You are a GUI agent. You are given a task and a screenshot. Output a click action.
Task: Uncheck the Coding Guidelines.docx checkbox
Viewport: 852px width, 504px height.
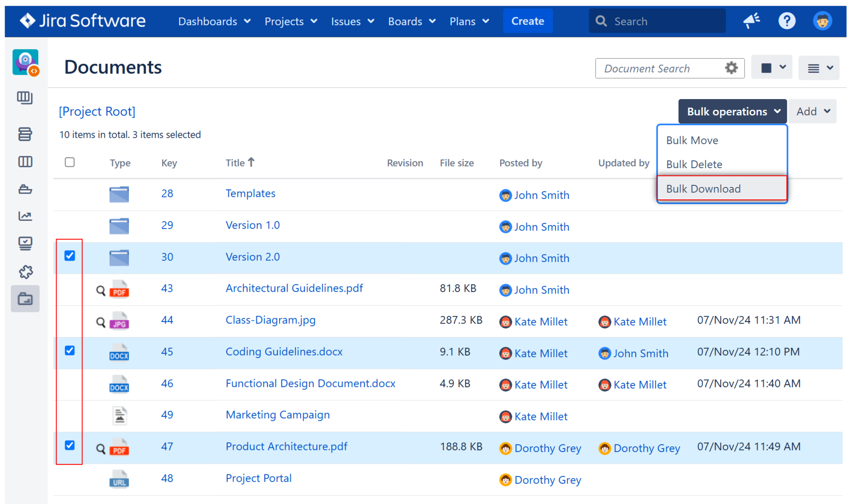[x=70, y=351]
